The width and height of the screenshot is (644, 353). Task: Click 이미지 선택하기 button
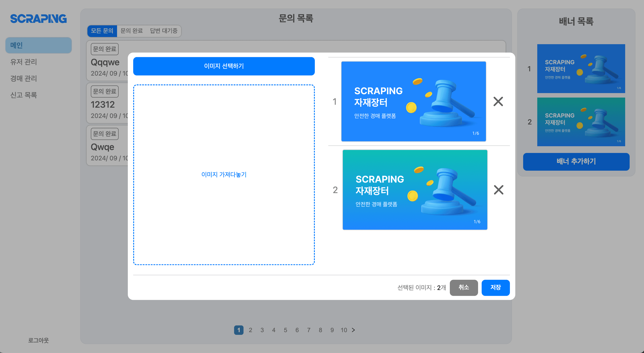224,66
